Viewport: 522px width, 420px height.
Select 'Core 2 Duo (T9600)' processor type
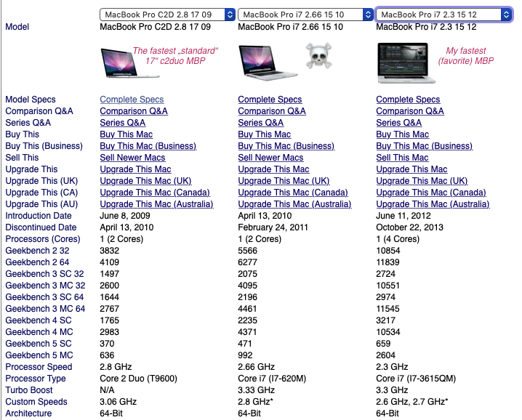coord(138,379)
